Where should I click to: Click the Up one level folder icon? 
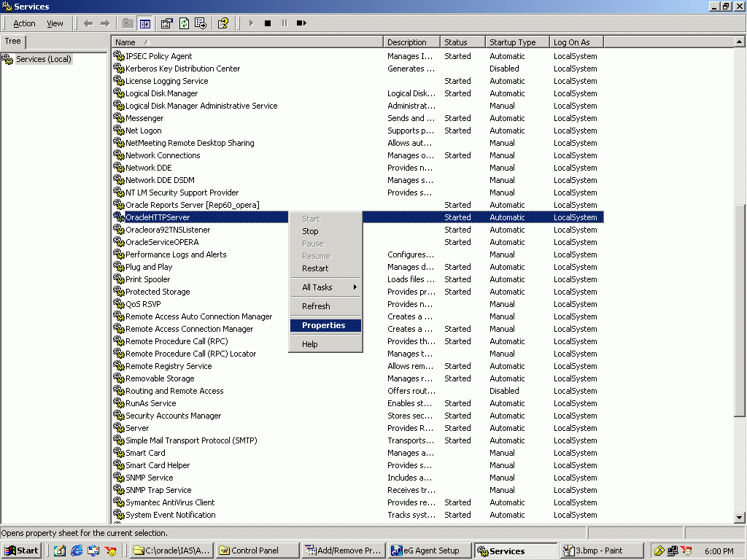[128, 23]
